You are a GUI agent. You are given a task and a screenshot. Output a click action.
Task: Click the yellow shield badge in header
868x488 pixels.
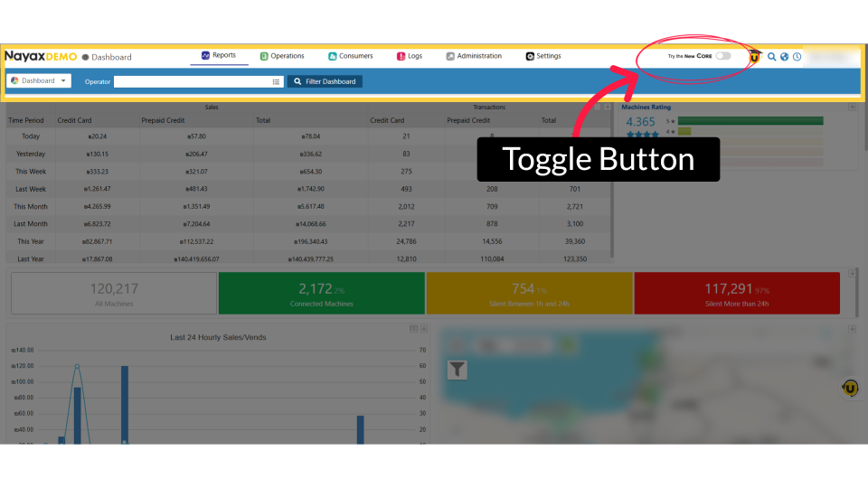(754, 57)
